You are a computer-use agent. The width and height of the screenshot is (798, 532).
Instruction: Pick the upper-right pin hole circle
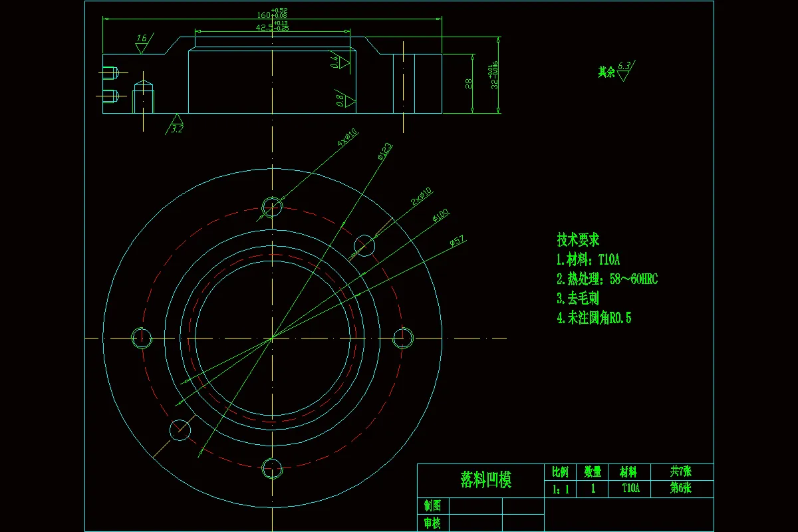[364, 245]
